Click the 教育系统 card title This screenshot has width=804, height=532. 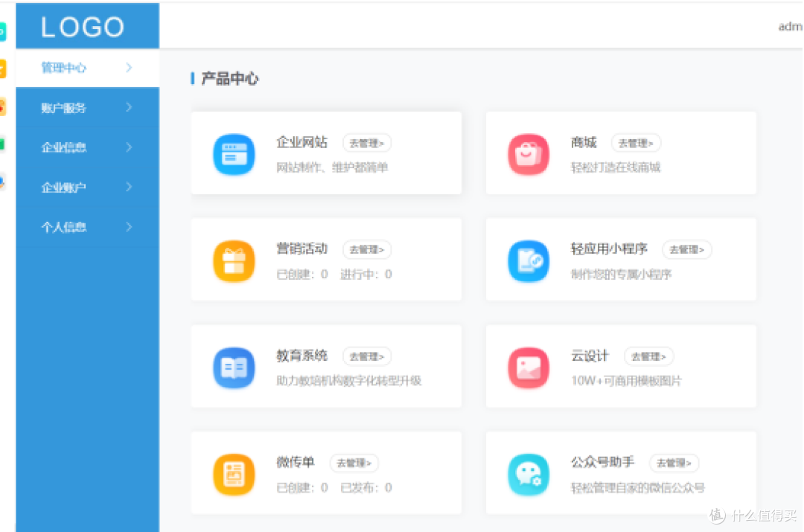(302, 356)
